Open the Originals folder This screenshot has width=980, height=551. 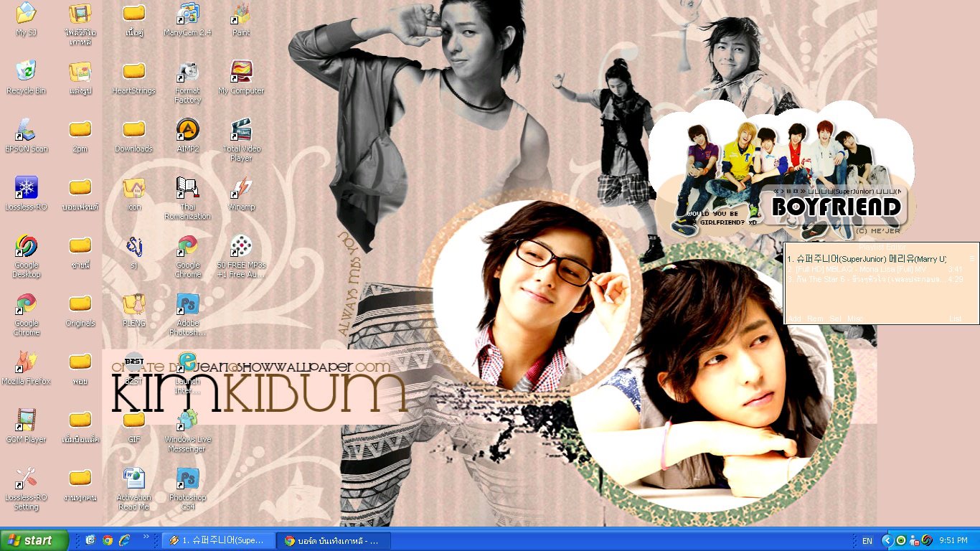[x=80, y=310]
